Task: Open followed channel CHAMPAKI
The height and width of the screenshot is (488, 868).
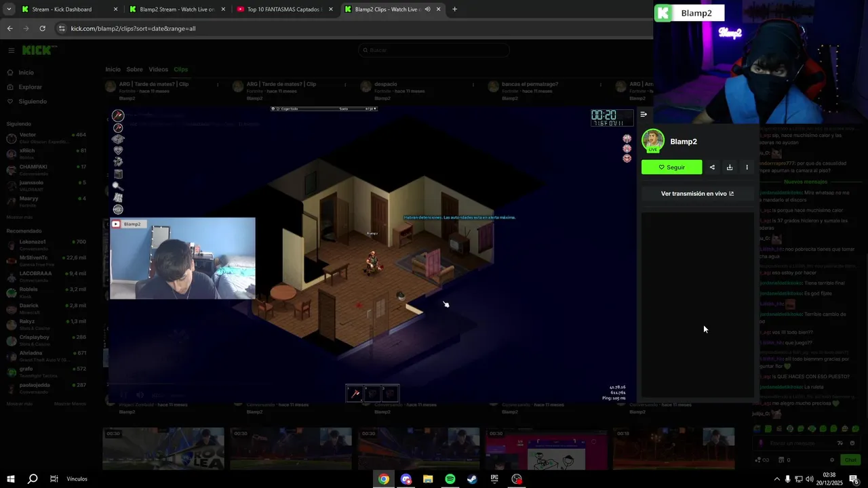Action: point(46,169)
